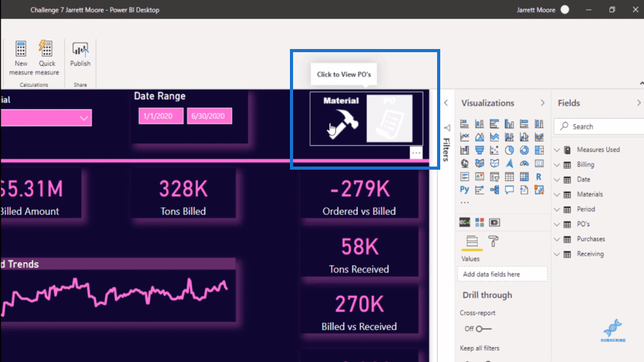
Task: Expand the Filters pane arrow
Action: [446, 103]
